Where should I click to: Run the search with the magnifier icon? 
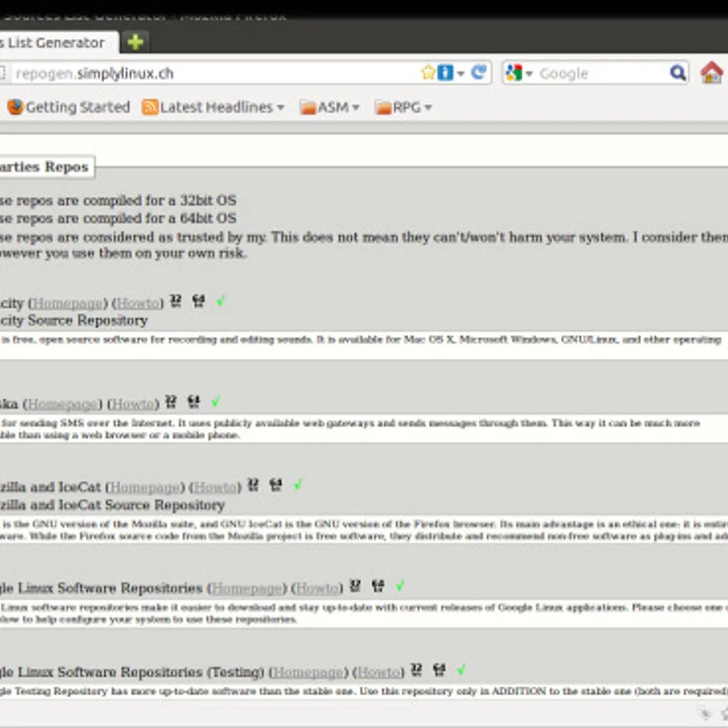click(x=678, y=73)
